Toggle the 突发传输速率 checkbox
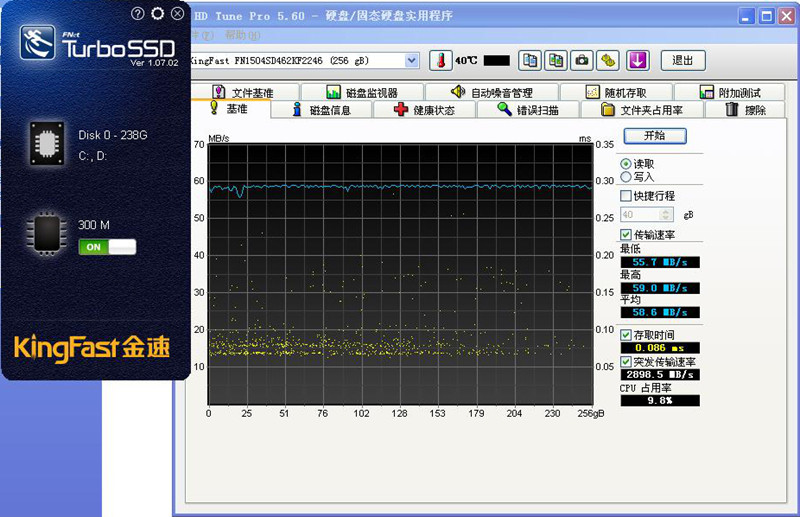 pyautogui.click(x=626, y=362)
